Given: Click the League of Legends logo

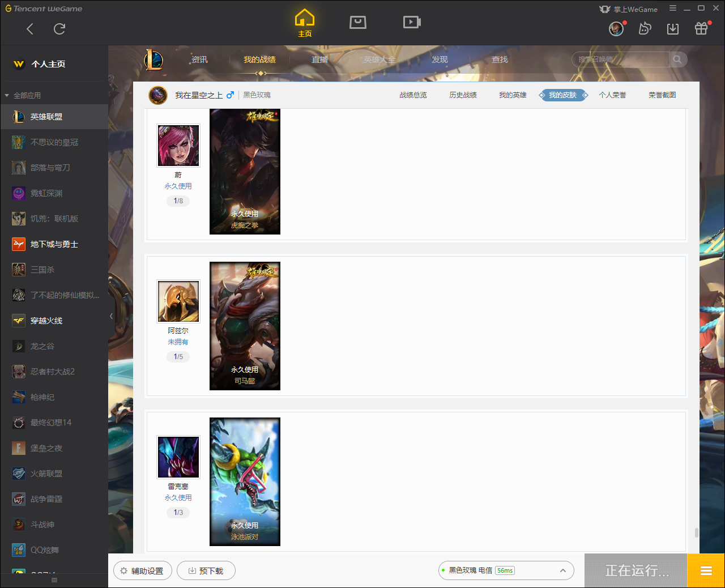Looking at the screenshot, I should (153, 59).
